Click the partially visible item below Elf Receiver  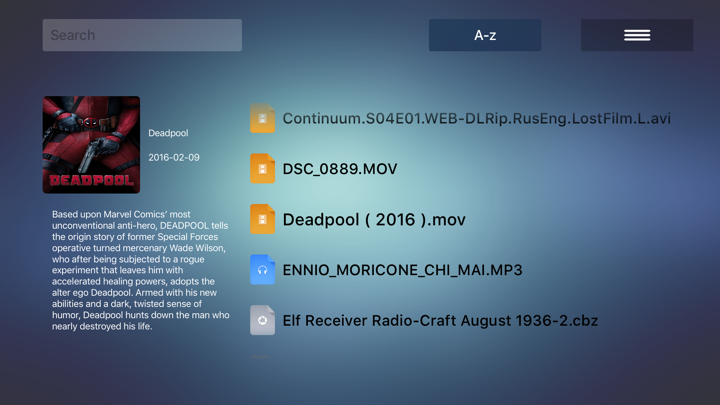tap(260, 356)
